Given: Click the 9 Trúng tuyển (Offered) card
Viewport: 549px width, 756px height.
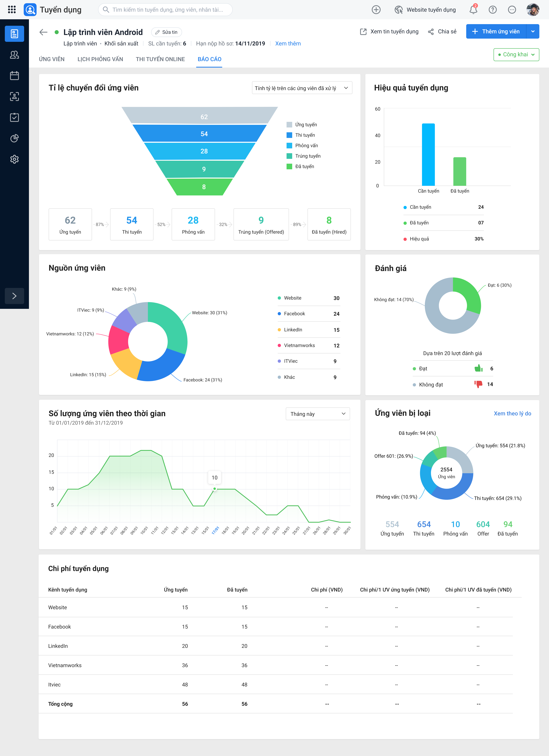Looking at the screenshot, I should (x=261, y=224).
